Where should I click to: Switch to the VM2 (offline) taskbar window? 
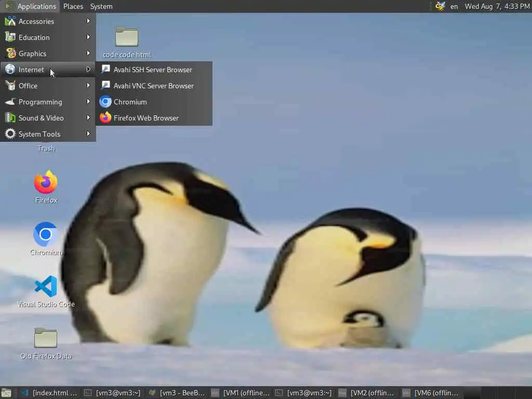[x=367, y=393]
